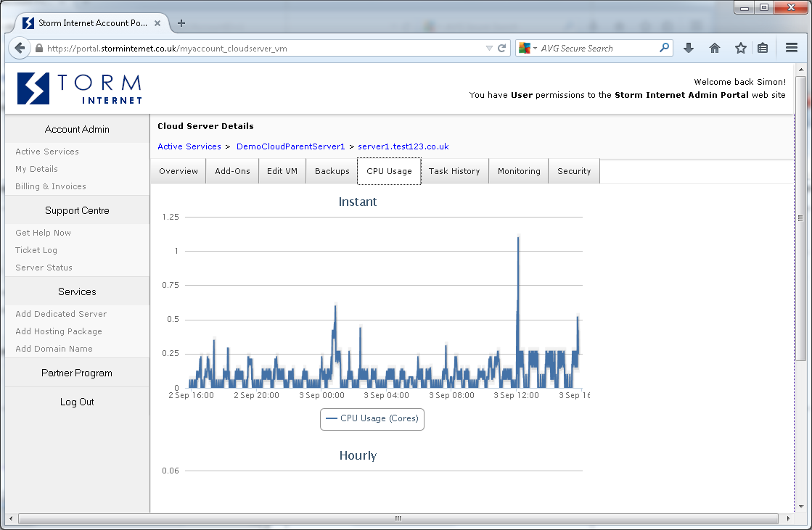Bookmark this page with the star
The height and width of the screenshot is (530, 812).
tap(739, 47)
